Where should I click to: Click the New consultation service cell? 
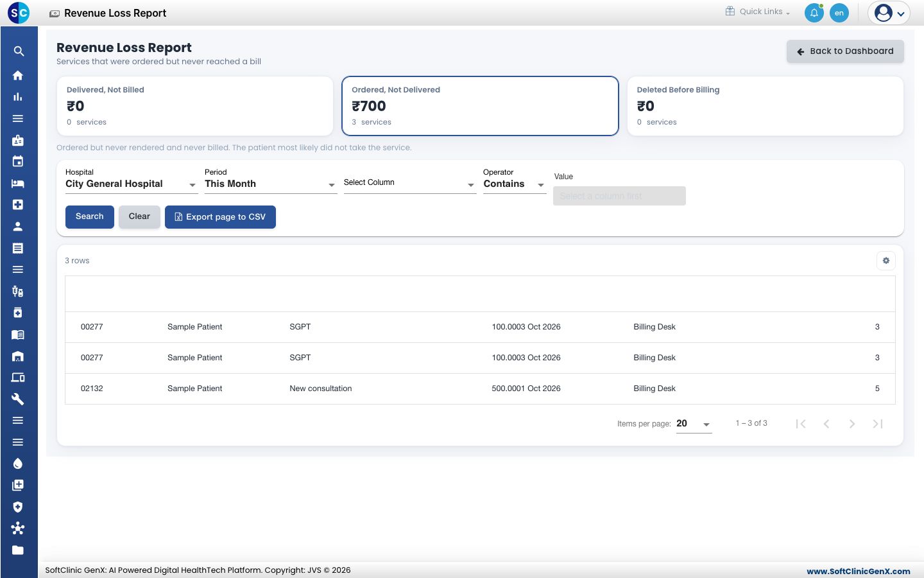(x=321, y=389)
